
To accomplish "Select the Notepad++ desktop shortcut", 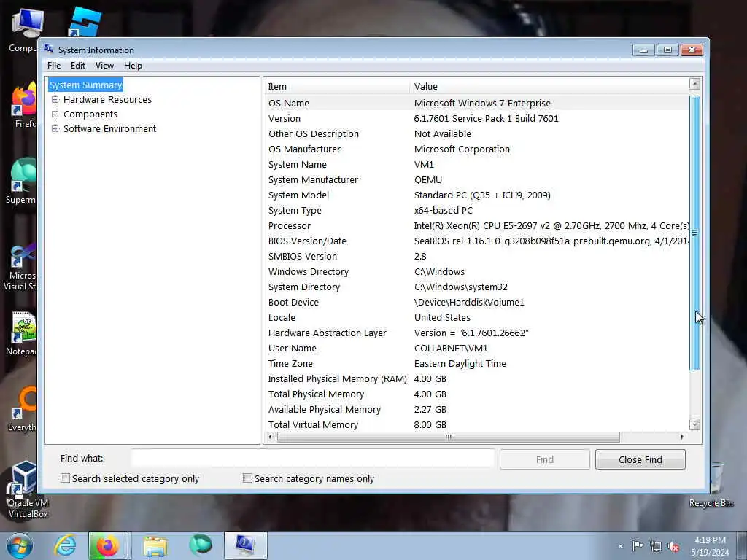I will click(x=22, y=333).
